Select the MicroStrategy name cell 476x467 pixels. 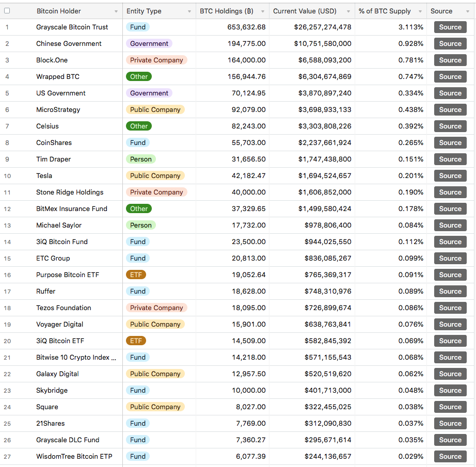coord(58,110)
